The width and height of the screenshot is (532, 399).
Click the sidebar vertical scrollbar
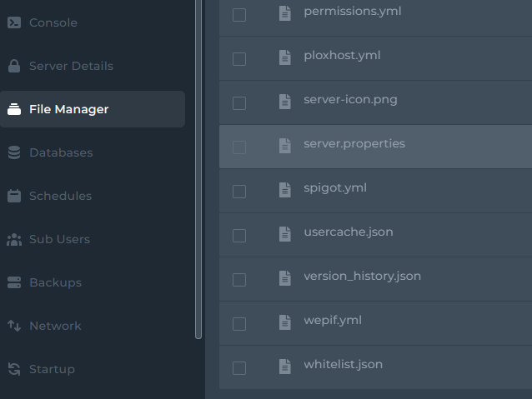coord(198,167)
